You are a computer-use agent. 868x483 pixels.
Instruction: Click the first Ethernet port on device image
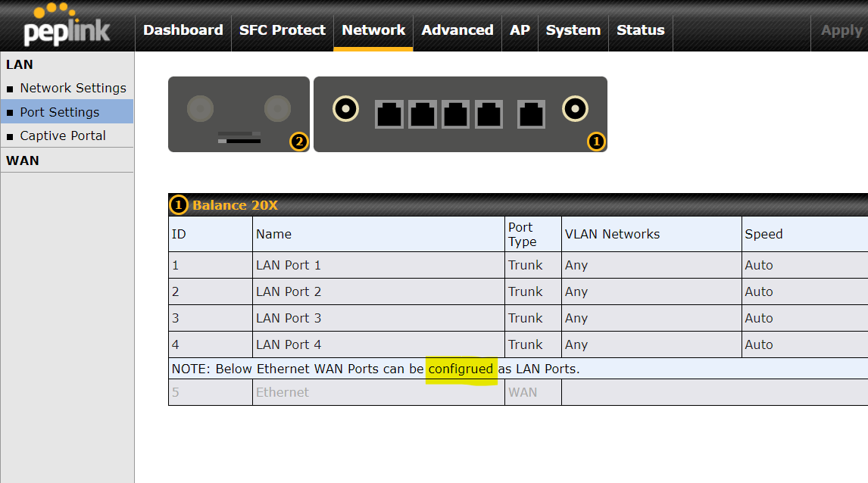tap(389, 114)
